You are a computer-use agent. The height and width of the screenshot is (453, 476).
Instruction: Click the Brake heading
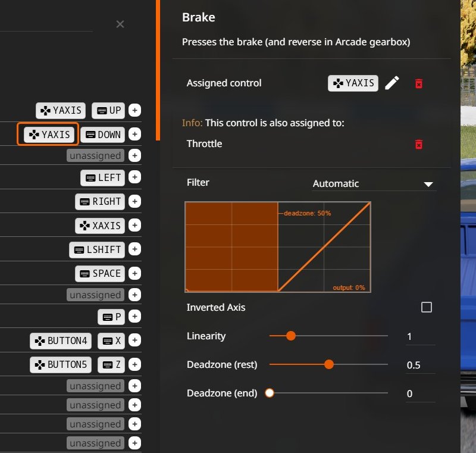[x=199, y=17]
